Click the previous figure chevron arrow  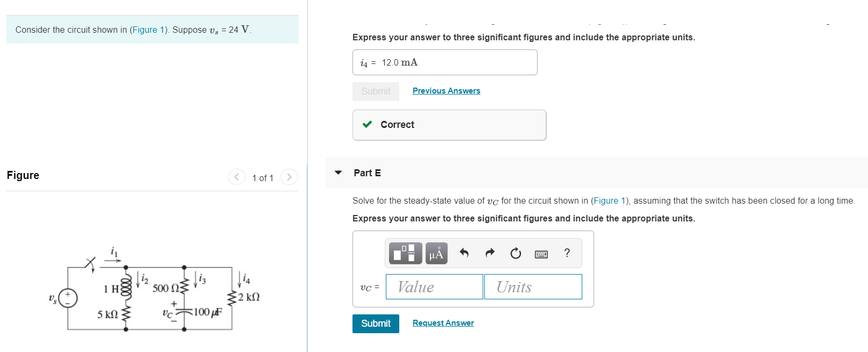(236, 177)
